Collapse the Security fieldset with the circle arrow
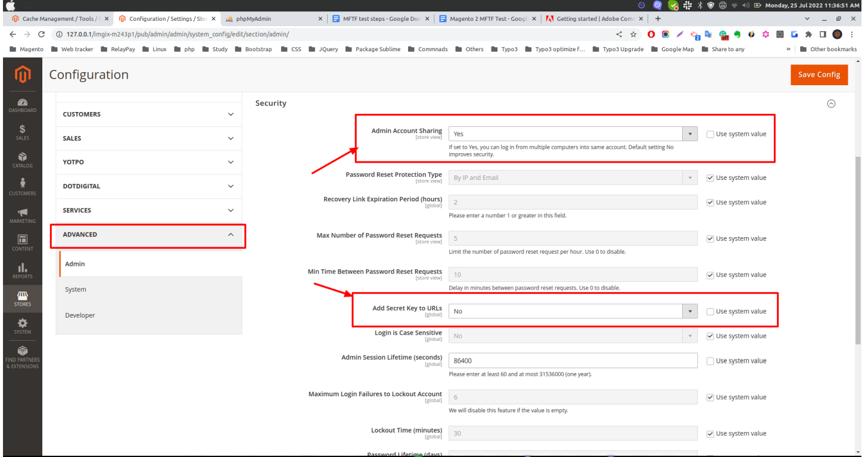Screen dimensions: 868x457 click(831, 104)
